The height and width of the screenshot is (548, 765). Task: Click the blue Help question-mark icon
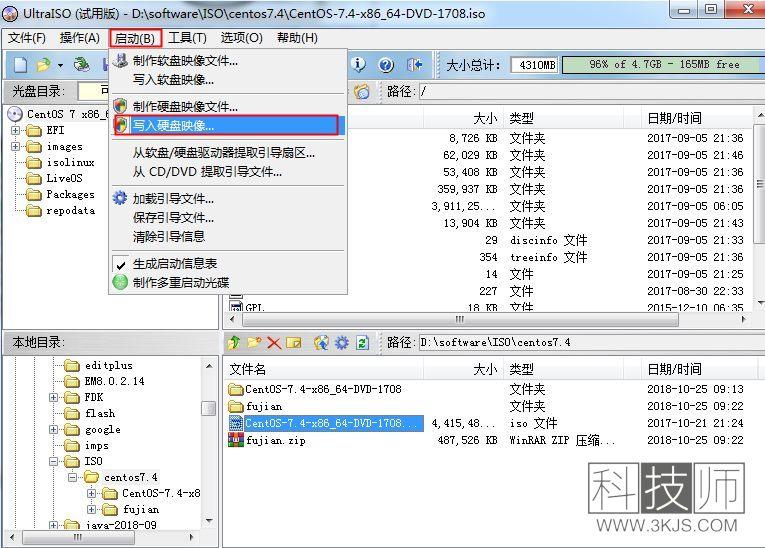click(x=386, y=64)
